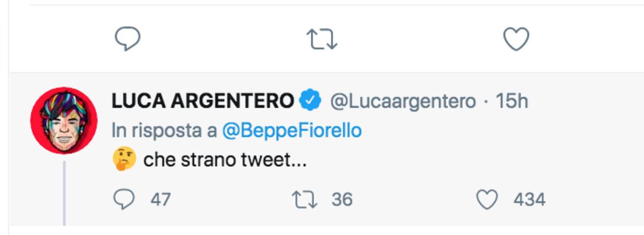Viewport: 644px width, 235px height.
Task: Click the "In risposta a" label
Action: 164,131
